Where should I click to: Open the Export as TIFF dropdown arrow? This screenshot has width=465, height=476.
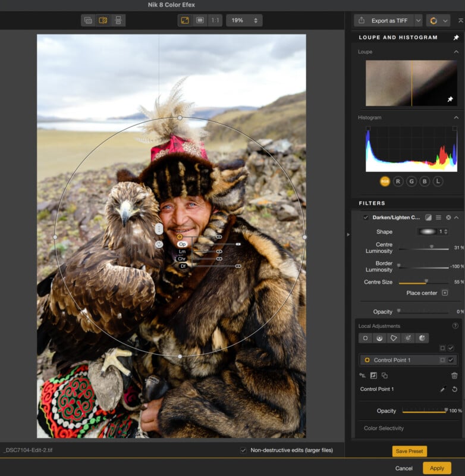click(419, 20)
